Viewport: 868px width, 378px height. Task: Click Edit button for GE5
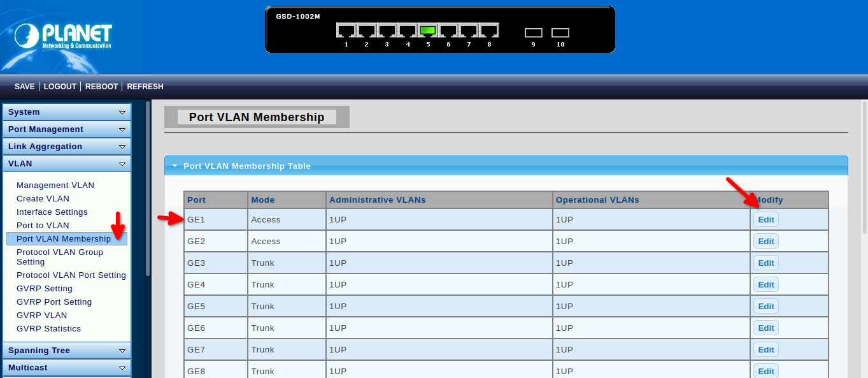765,307
